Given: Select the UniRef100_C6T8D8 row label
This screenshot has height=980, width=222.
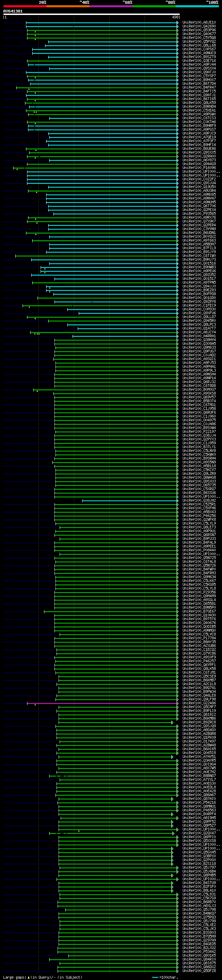Looking at the screenshot, I should [199, 386].
